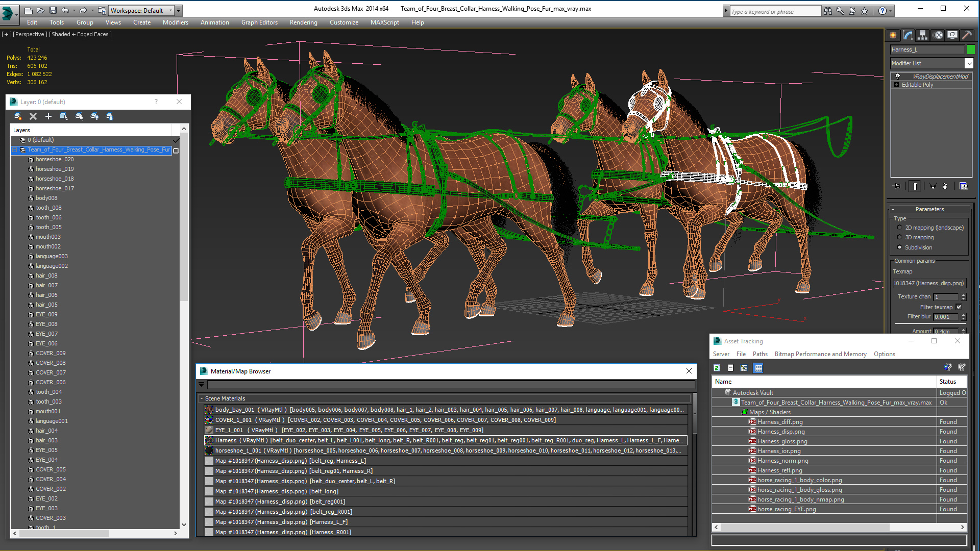980x551 pixels.
Task: Click the New Scene icon
Action: coord(29,10)
